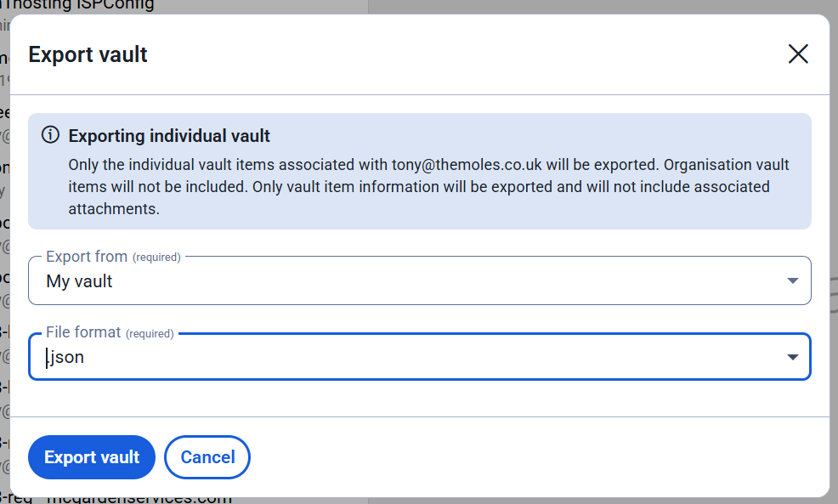The height and width of the screenshot is (504, 838).
Task: Click the Export vault dialog title
Action: [88, 54]
